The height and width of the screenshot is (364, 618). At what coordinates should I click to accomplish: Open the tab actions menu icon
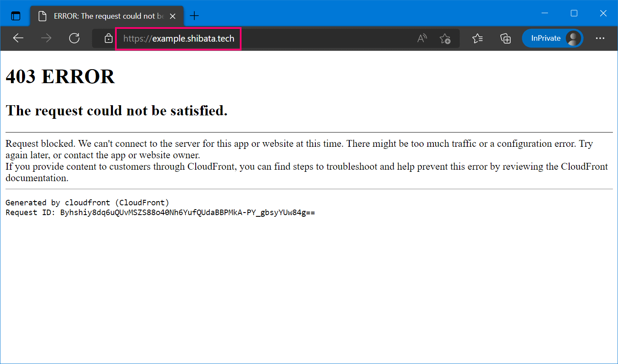coord(16,16)
